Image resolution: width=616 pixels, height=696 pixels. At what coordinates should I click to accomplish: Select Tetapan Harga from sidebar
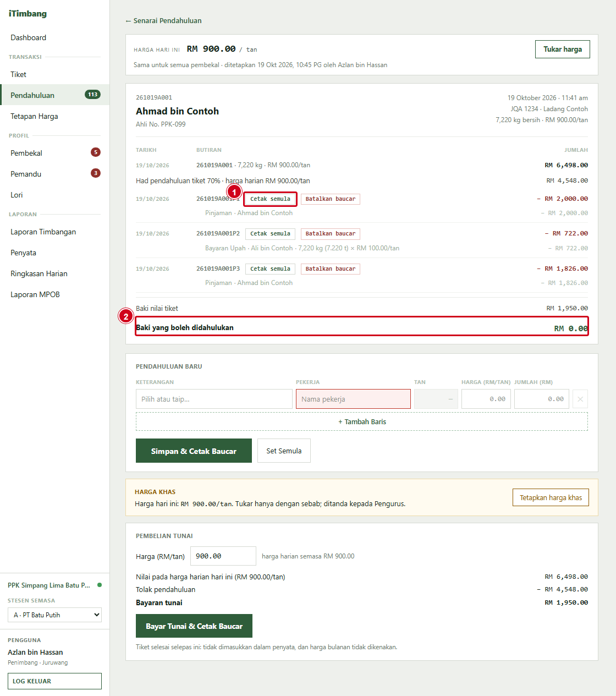tap(34, 116)
